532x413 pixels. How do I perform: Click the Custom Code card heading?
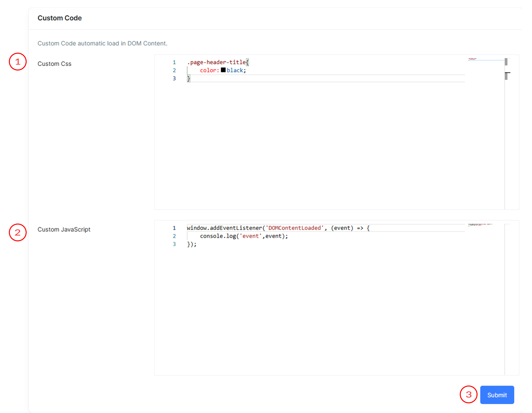(x=60, y=18)
